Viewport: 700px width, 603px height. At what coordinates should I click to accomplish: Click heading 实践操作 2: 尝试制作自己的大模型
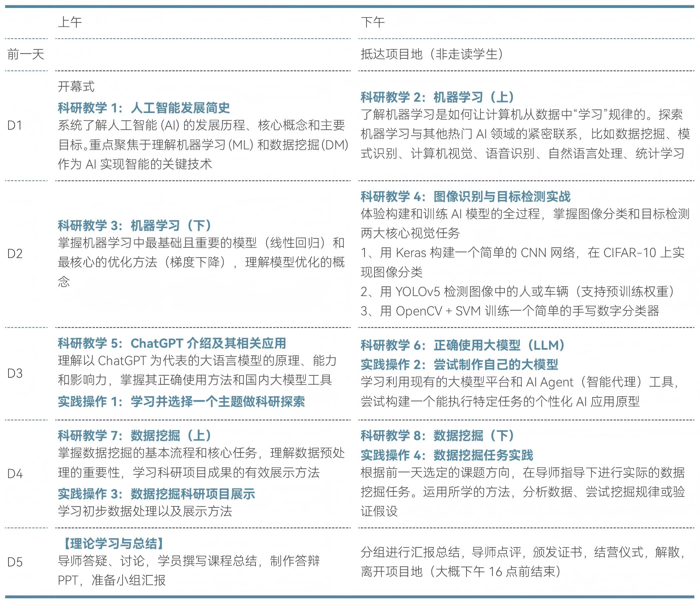pyautogui.click(x=459, y=364)
